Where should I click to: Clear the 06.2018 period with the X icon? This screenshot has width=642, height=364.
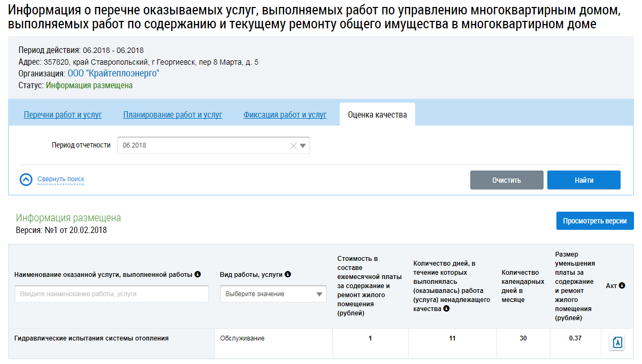click(x=293, y=145)
